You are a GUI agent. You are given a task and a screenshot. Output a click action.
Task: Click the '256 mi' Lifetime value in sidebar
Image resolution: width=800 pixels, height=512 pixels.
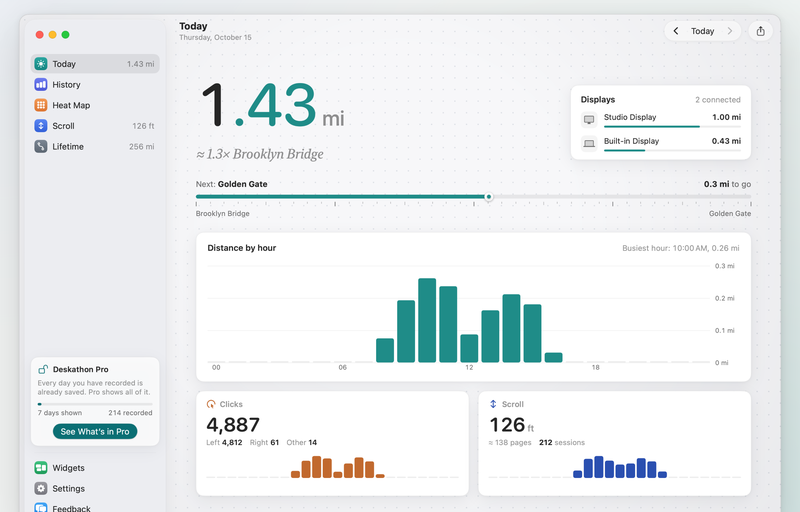[x=141, y=146]
